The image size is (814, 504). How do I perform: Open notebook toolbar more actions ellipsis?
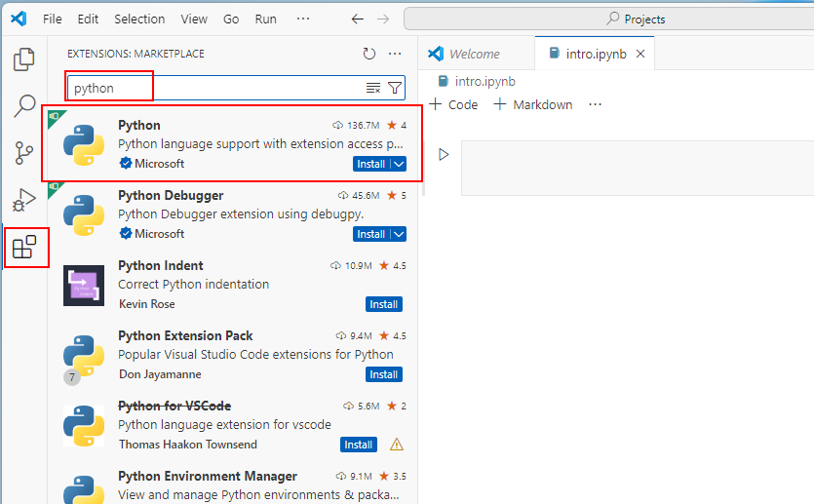coord(595,105)
